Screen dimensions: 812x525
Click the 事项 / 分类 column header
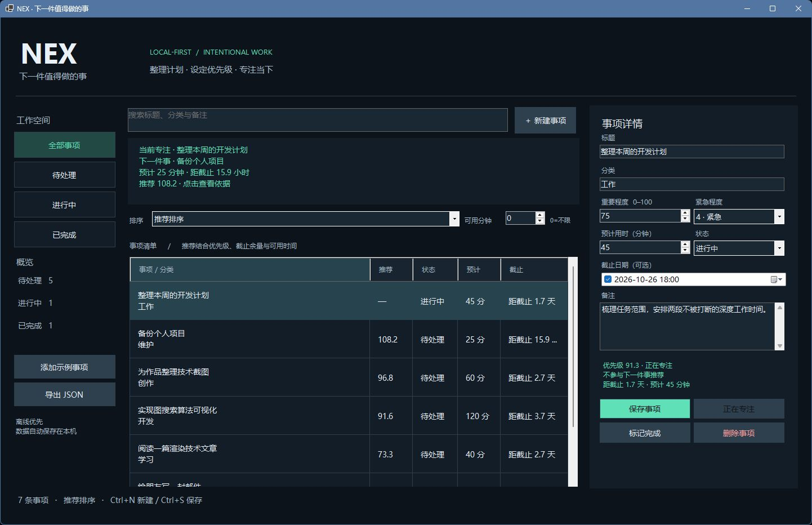pos(250,270)
